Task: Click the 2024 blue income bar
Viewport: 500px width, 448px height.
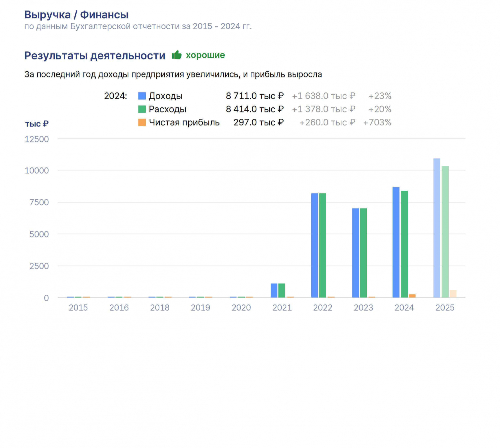Action: click(396, 242)
